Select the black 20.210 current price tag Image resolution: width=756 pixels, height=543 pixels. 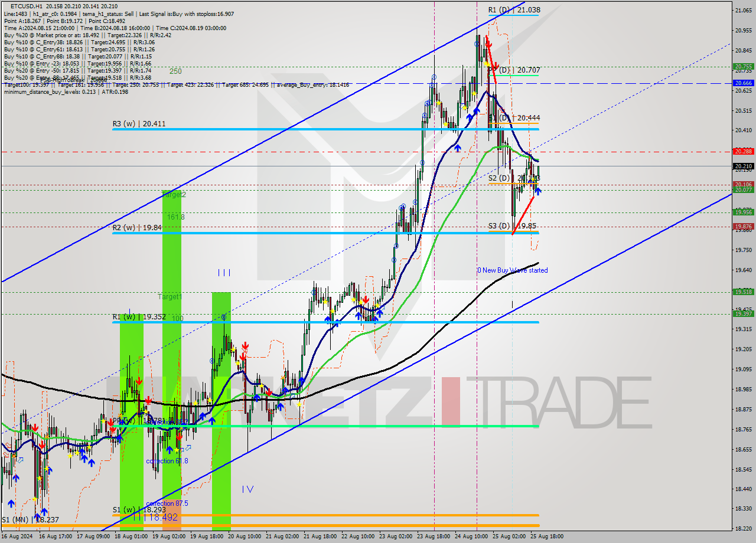(x=742, y=166)
